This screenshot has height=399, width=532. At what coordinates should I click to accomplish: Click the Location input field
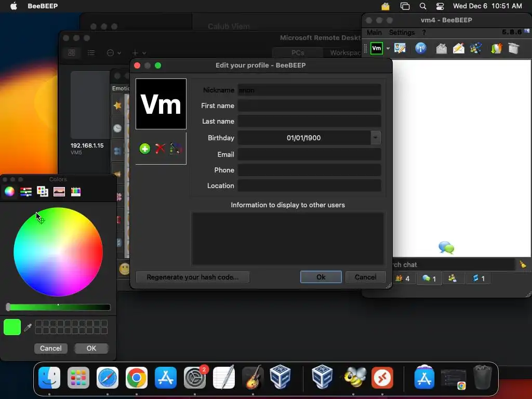pos(309,186)
